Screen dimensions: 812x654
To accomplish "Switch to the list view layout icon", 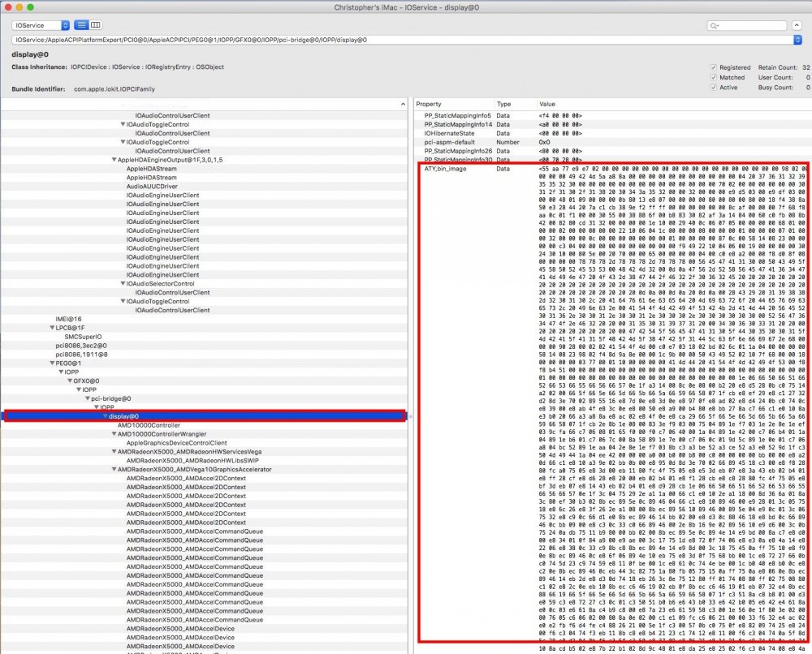I will point(81,25).
